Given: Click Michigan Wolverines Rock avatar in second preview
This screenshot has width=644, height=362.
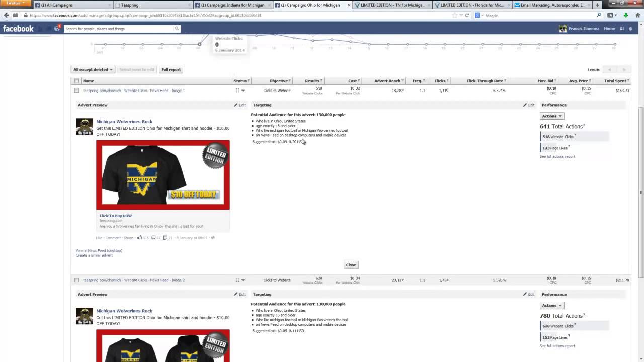Looking at the screenshot, I should point(85,316).
